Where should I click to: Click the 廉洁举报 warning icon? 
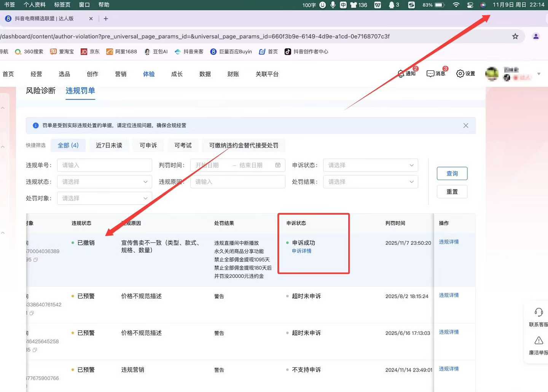pos(538,341)
